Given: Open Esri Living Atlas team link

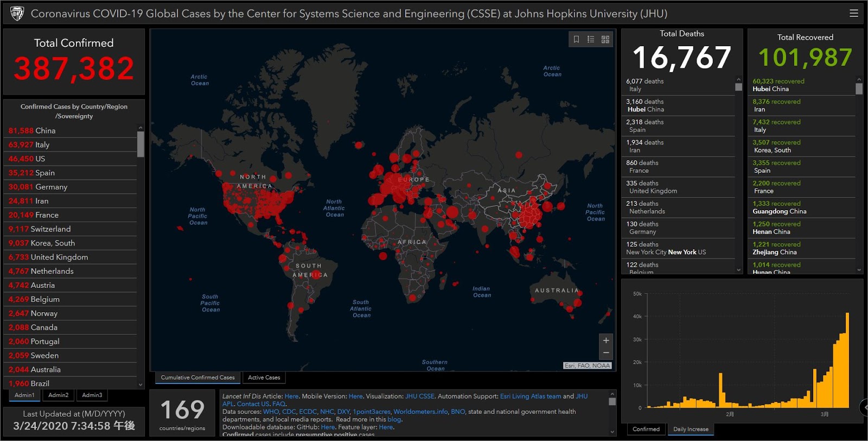Looking at the screenshot, I should [531, 396].
